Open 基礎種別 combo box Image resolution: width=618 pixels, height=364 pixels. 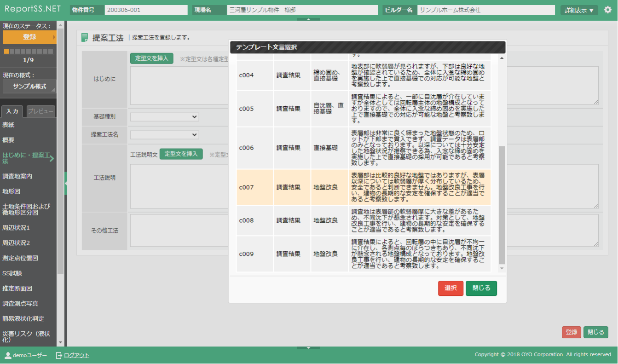point(165,117)
